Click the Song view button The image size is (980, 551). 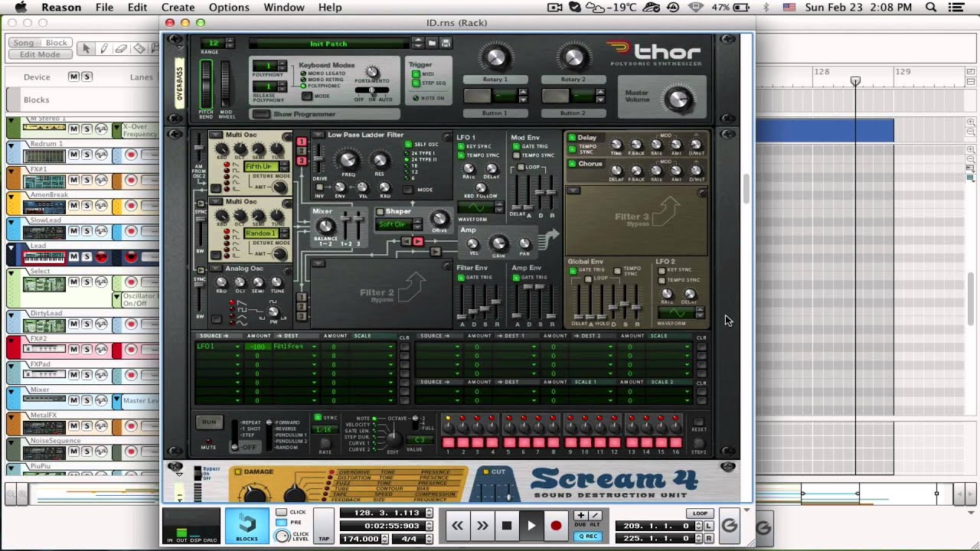pyautogui.click(x=24, y=43)
